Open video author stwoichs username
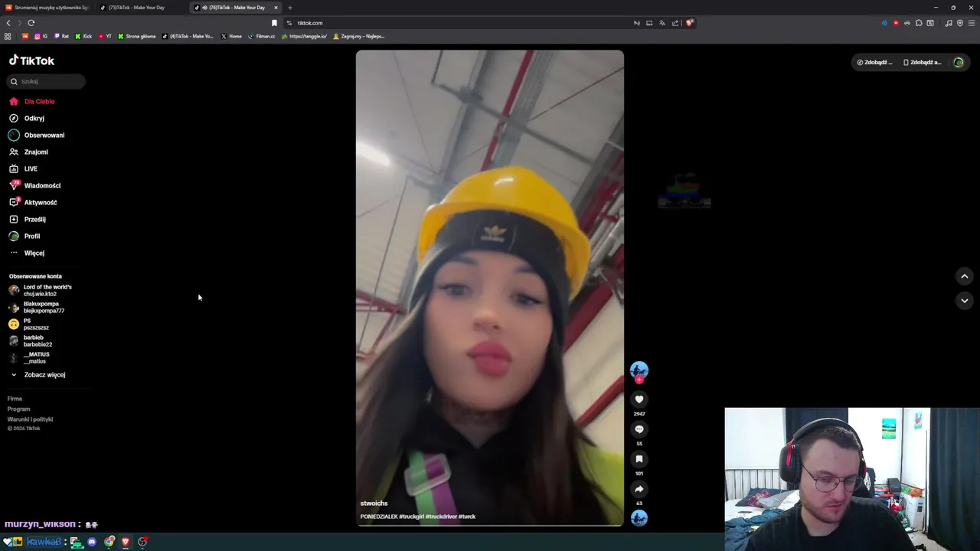The height and width of the screenshot is (551, 980). (x=374, y=504)
